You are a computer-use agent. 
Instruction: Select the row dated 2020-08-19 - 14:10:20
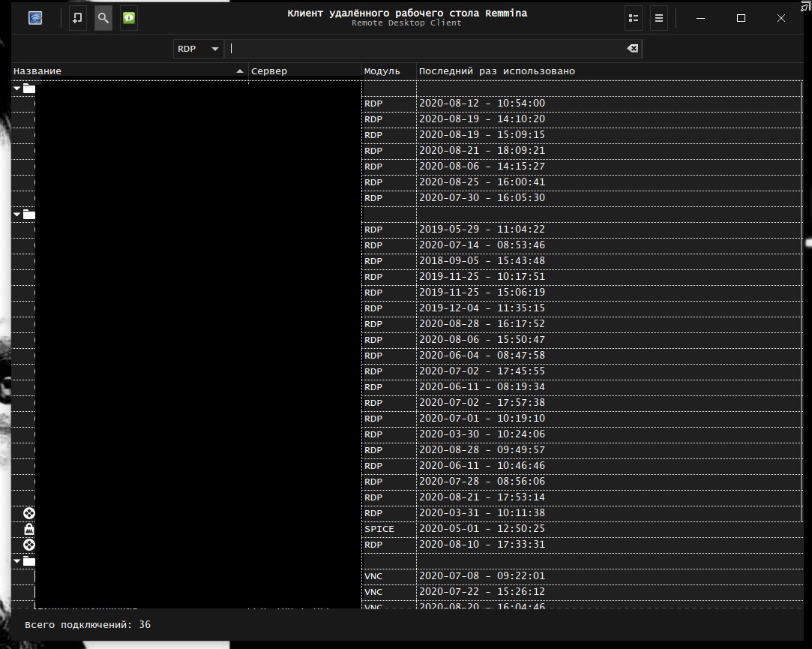pos(407,119)
